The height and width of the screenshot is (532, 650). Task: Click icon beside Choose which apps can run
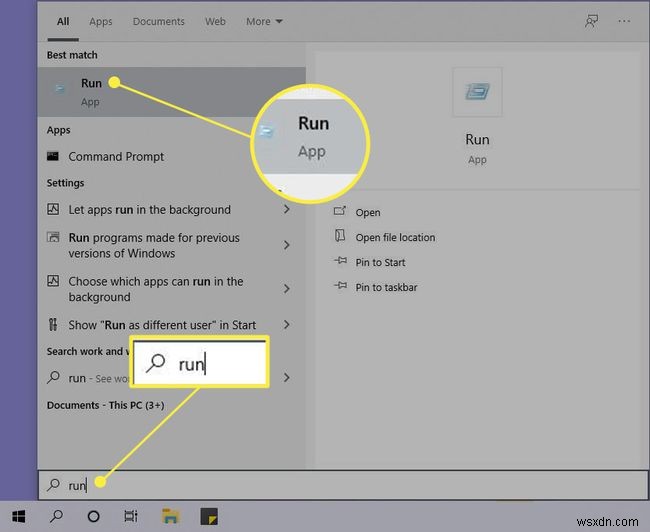point(53,281)
